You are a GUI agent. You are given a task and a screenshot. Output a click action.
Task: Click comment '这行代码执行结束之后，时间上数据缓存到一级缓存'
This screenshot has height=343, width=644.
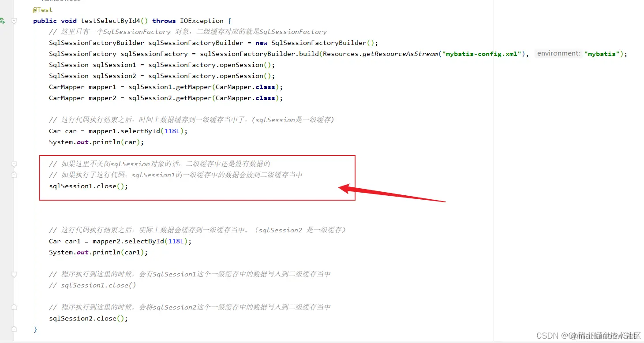(x=191, y=120)
